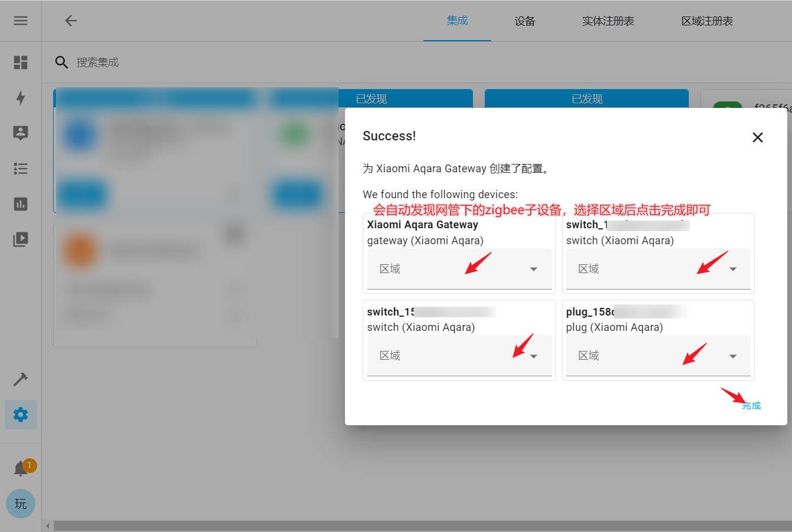
Task: Open the Developer tools hammer icon
Action: pyautogui.click(x=21, y=379)
